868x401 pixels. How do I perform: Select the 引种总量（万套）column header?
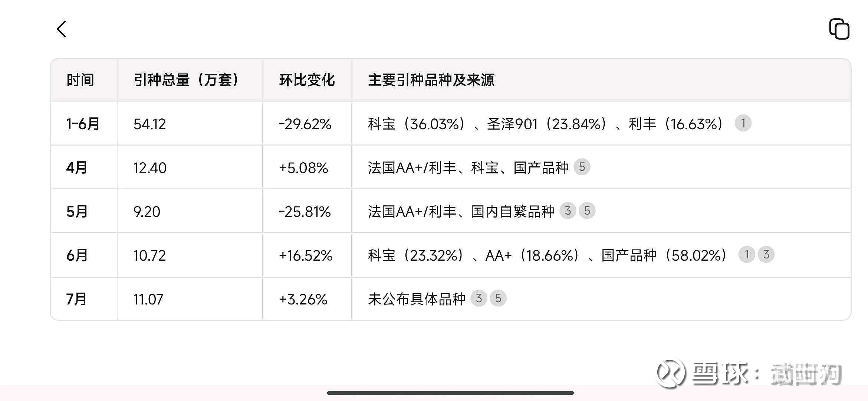(187, 80)
